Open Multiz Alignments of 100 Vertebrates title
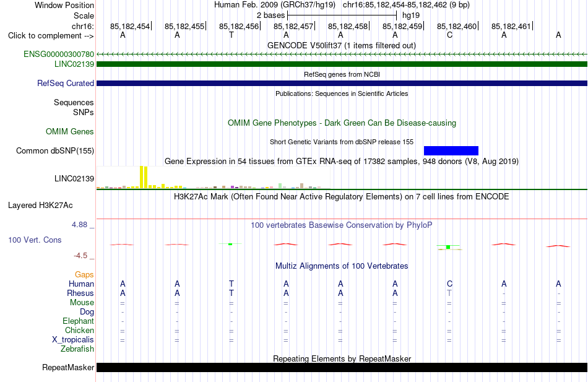This screenshot has width=588, height=382. pyautogui.click(x=342, y=266)
